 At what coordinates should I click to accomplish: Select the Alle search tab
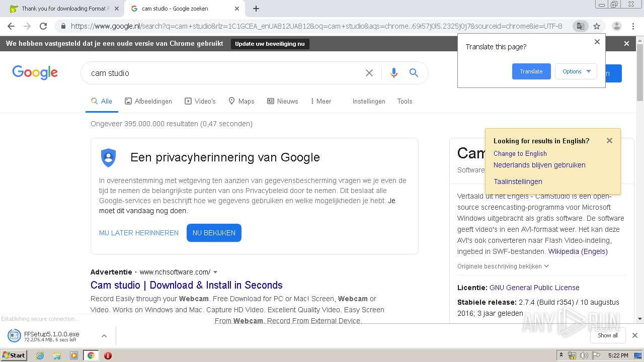[x=102, y=101]
